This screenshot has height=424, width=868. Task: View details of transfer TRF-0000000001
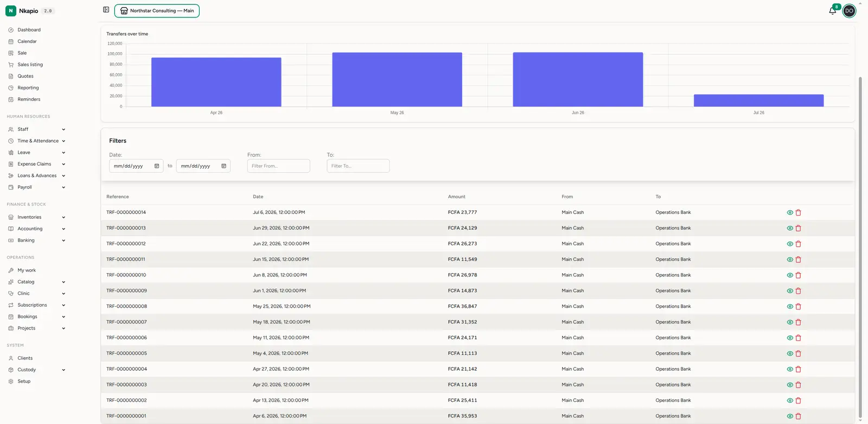click(x=790, y=416)
